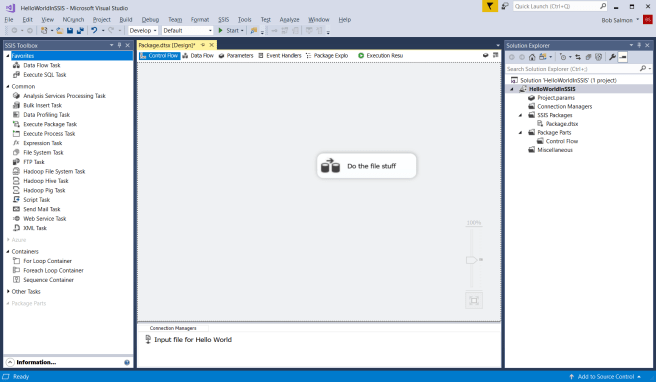Switch to the Data Flow tab
Image resolution: width=656 pixels, height=382 pixels.
point(198,55)
